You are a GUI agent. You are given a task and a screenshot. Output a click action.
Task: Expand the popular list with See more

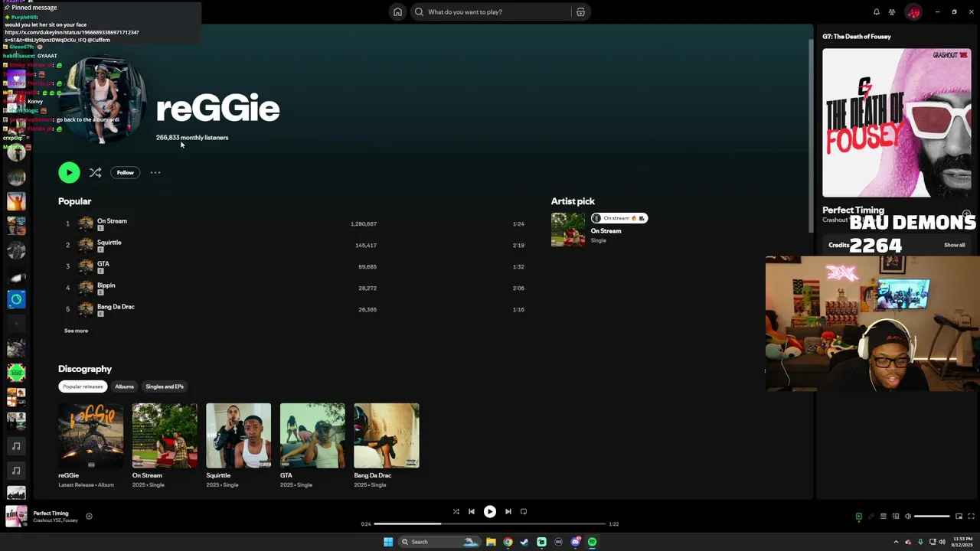pyautogui.click(x=76, y=331)
